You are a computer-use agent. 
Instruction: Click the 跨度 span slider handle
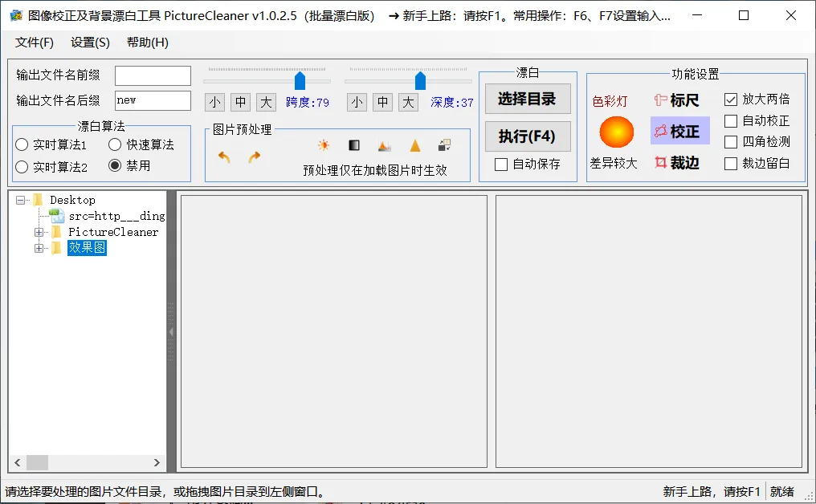(x=300, y=80)
